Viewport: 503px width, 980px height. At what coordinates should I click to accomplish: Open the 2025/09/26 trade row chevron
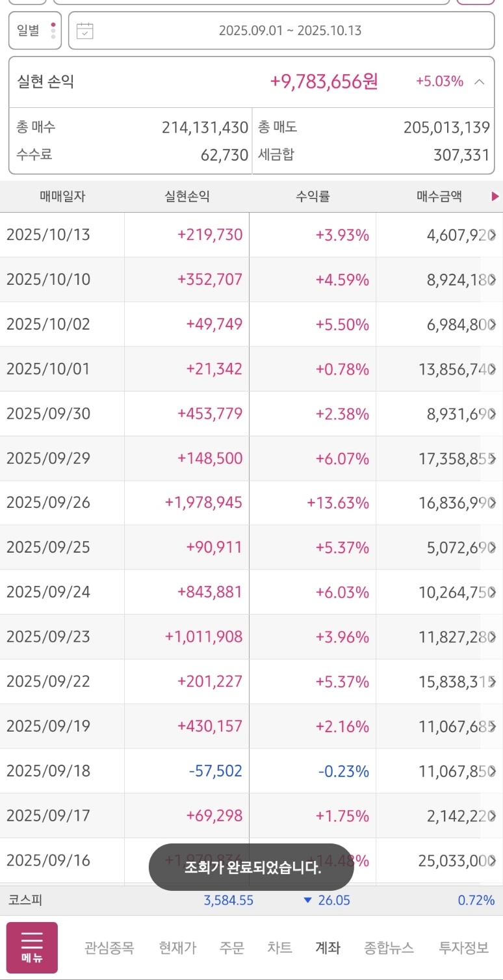(493, 503)
